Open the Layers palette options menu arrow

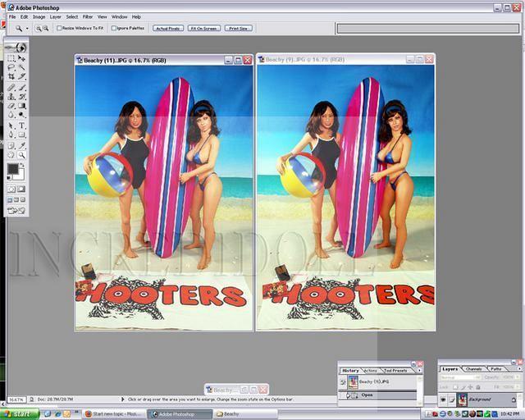pos(519,369)
